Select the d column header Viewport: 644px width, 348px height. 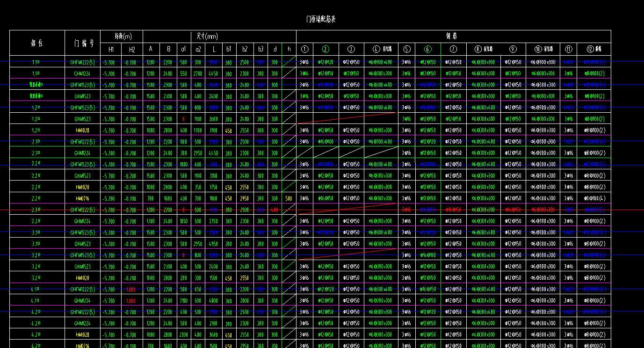pyautogui.click(x=275, y=49)
